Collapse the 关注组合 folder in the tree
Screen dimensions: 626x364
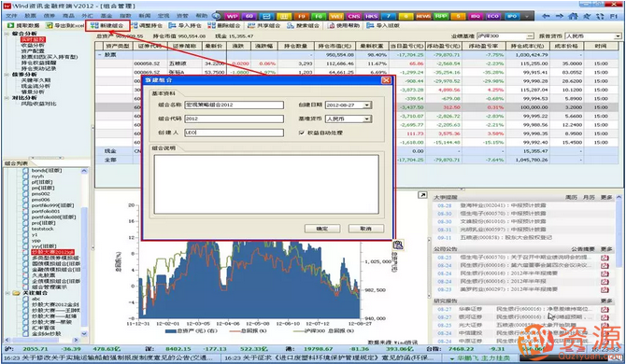click(7, 293)
